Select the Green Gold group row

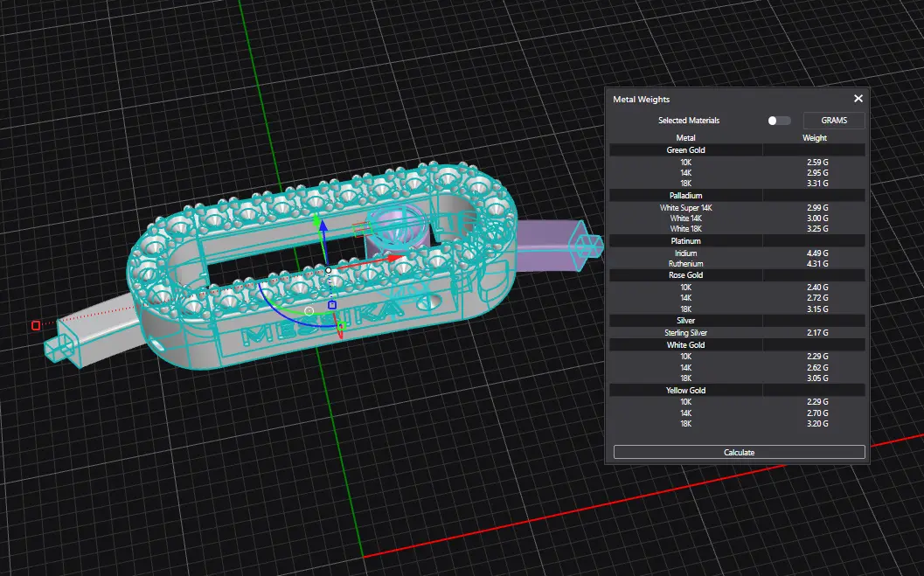coord(686,150)
